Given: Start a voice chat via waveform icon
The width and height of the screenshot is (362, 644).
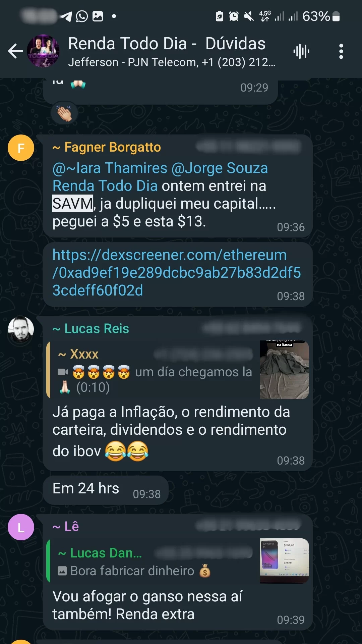Looking at the screenshot, I should [x=301, y=51].
